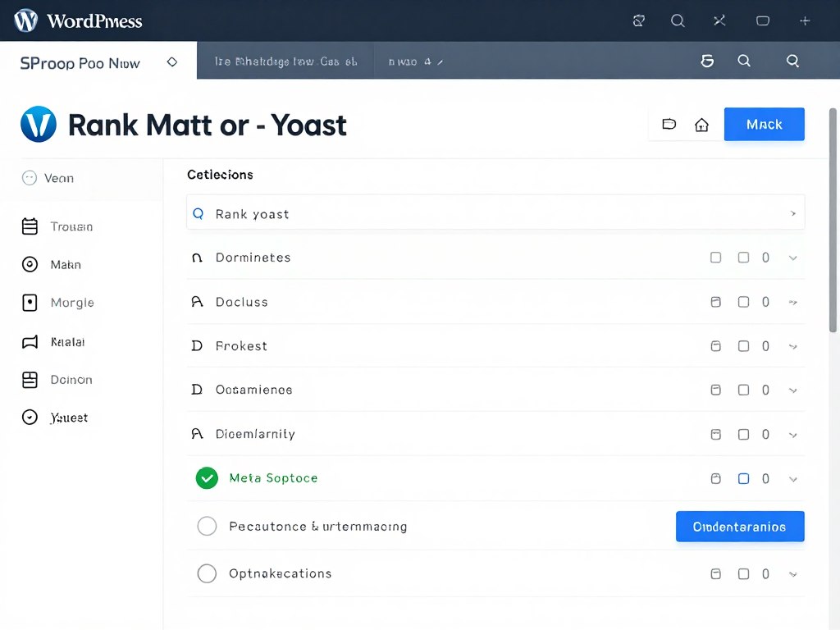Open Trouain in the sidebar
Viewport: 840px width, 630px height.
(71, 226)
